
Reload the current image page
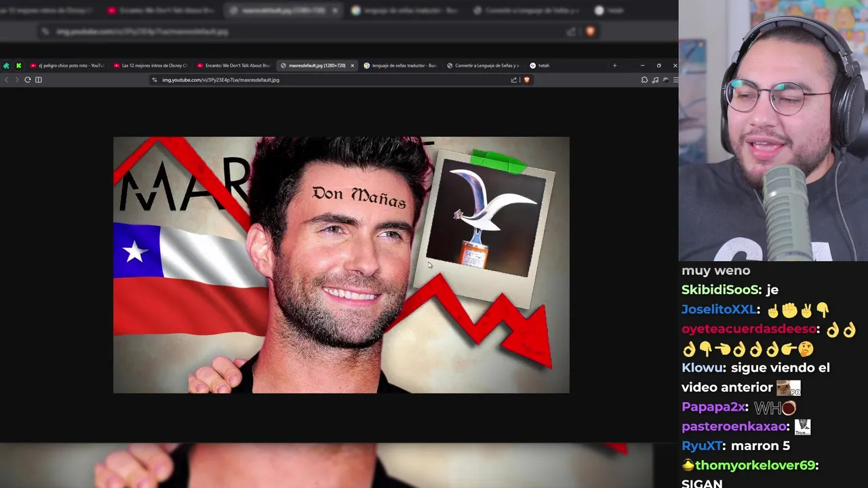(x=28, y=80)
